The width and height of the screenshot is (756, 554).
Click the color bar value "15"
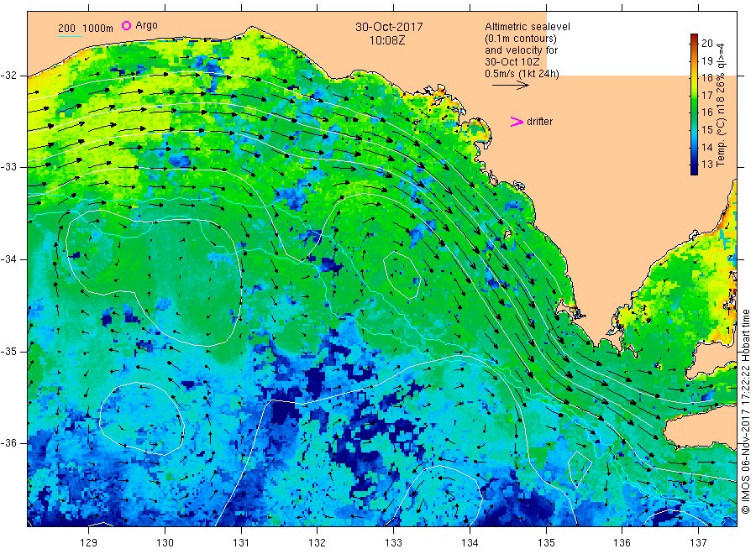(706, 129)
